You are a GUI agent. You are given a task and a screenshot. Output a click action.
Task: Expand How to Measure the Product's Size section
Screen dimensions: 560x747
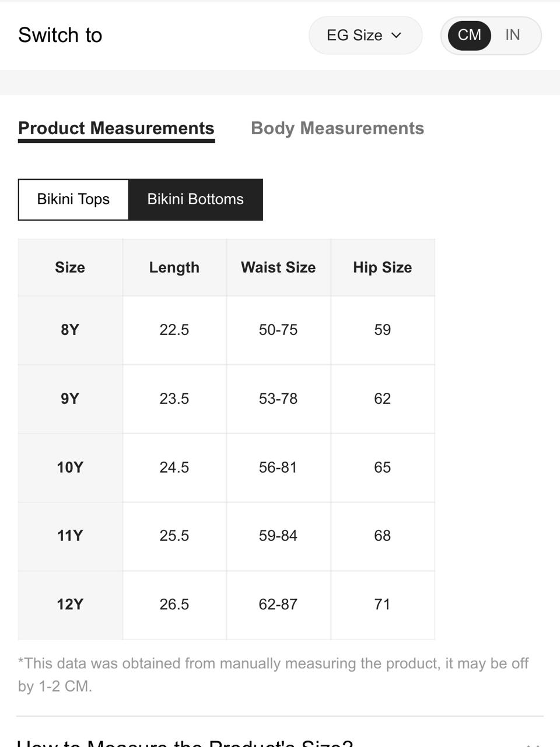click(x=280, y=741)
